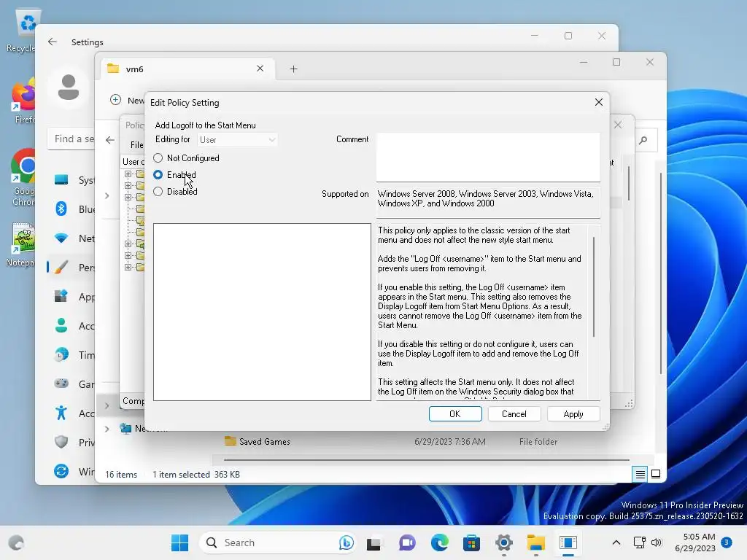Click the empty options pane
This screenshot has height=560, width=747.
(x=262, y=312)
